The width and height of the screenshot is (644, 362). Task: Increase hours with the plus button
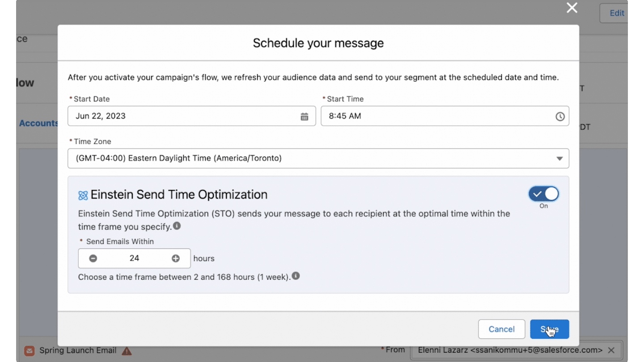click(x=176, y=258)
